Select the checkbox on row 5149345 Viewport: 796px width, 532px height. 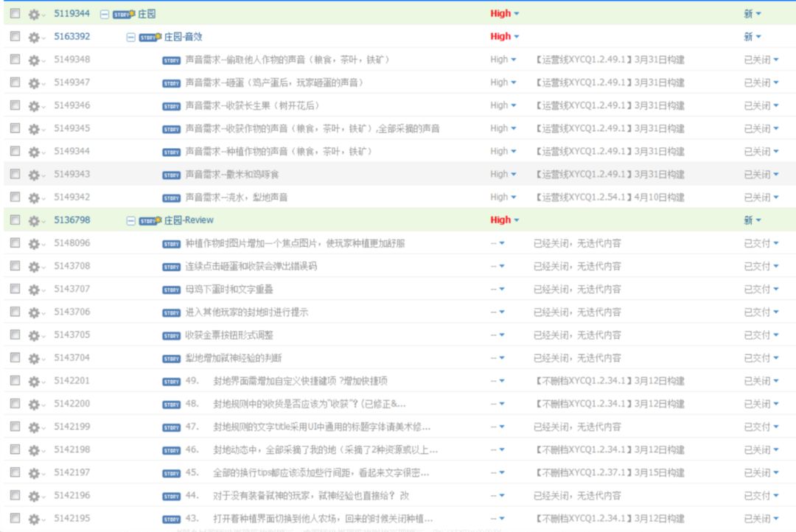[15, 128]
